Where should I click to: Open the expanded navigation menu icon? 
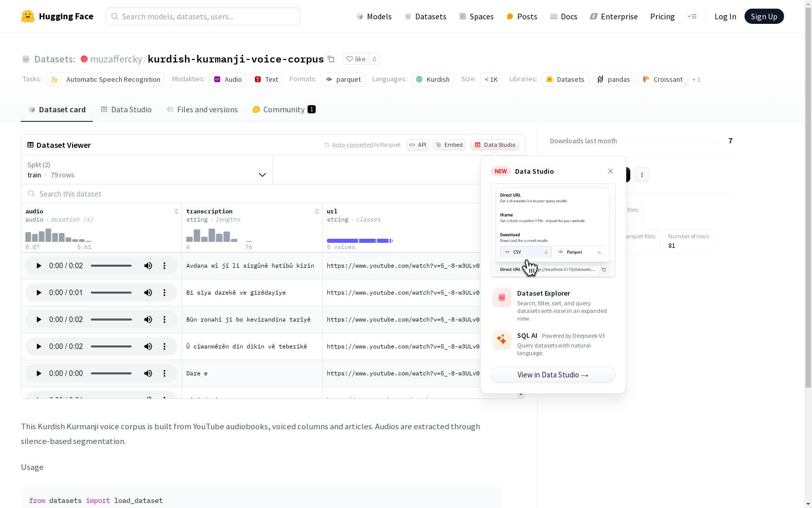coord(692,16)
